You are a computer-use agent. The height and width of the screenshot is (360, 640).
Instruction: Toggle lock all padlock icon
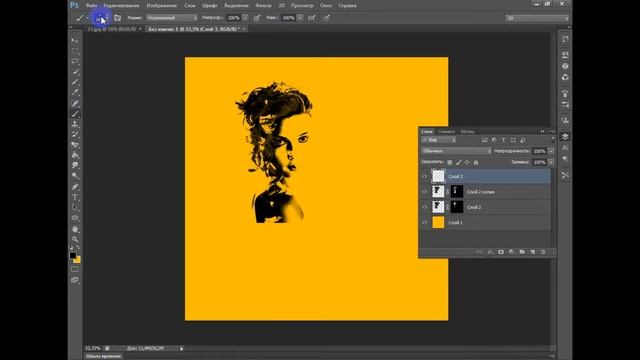(x=476, y=162)
